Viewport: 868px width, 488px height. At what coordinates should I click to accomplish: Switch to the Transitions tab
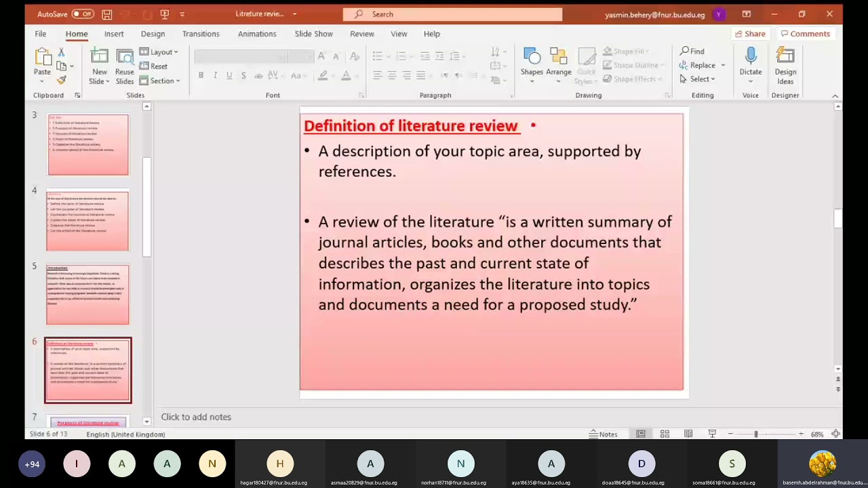pyautogui.click(x=201, y=34)
